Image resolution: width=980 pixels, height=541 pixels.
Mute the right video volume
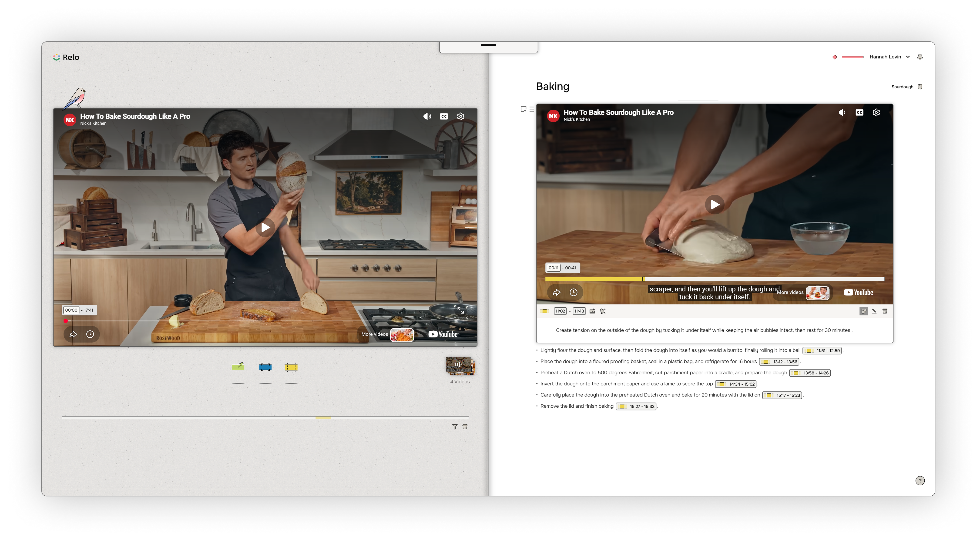(x=842, y=113)
